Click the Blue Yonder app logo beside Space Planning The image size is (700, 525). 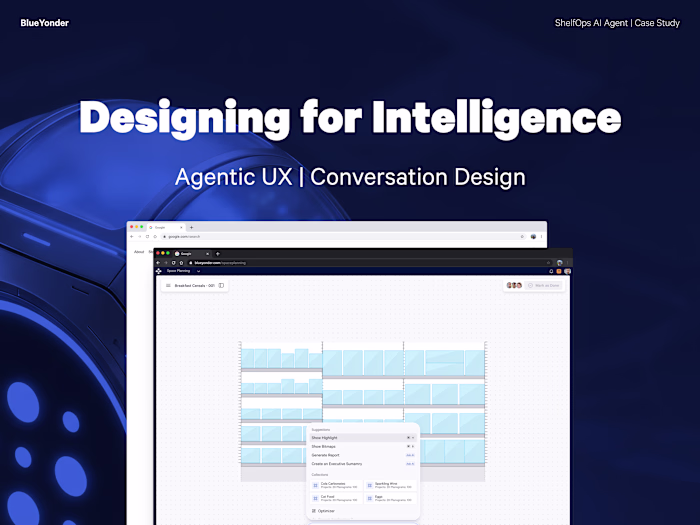click(x=158, y=271)
